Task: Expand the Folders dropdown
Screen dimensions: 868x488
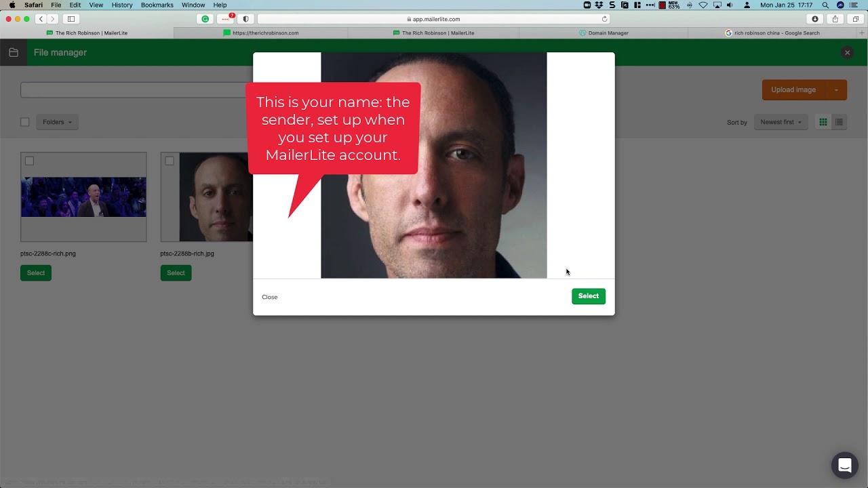Action: point(57,122)
